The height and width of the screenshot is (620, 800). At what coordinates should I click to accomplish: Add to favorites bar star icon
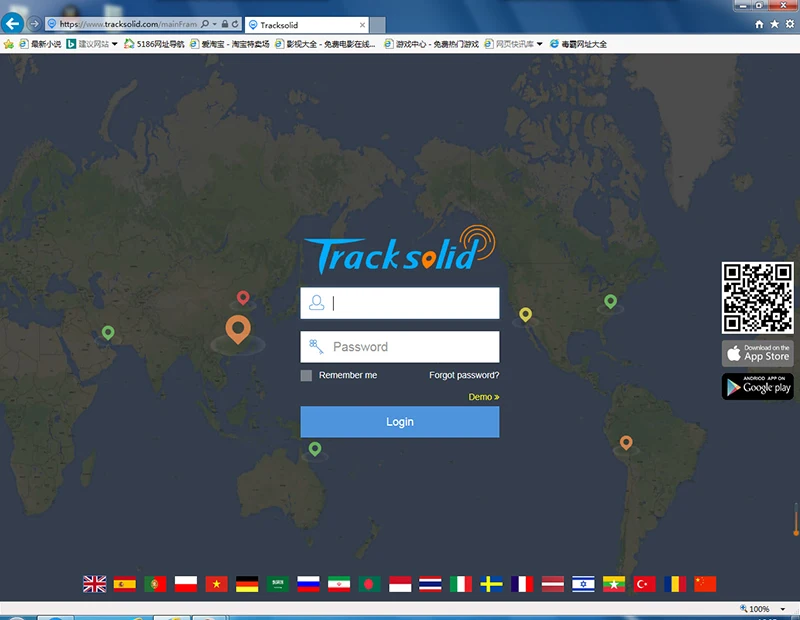[x=9, y=44]
